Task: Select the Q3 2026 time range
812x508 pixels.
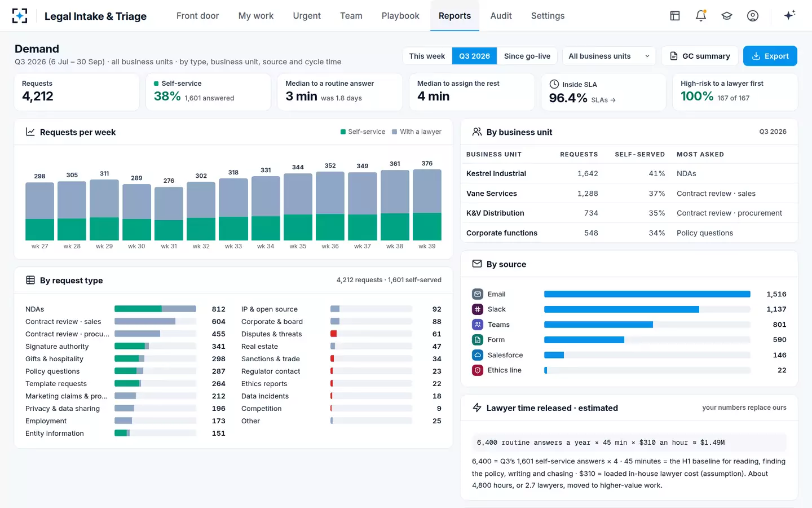Action: 474,56
